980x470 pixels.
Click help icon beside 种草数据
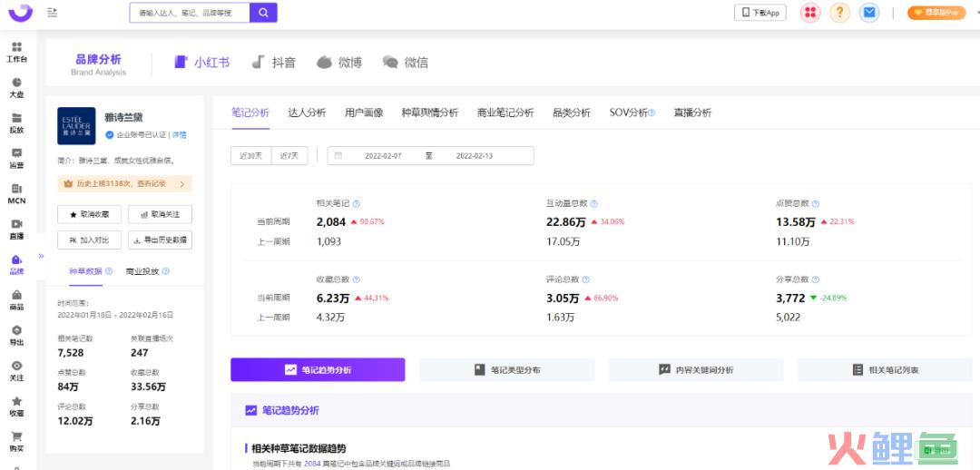pos(110,271)
